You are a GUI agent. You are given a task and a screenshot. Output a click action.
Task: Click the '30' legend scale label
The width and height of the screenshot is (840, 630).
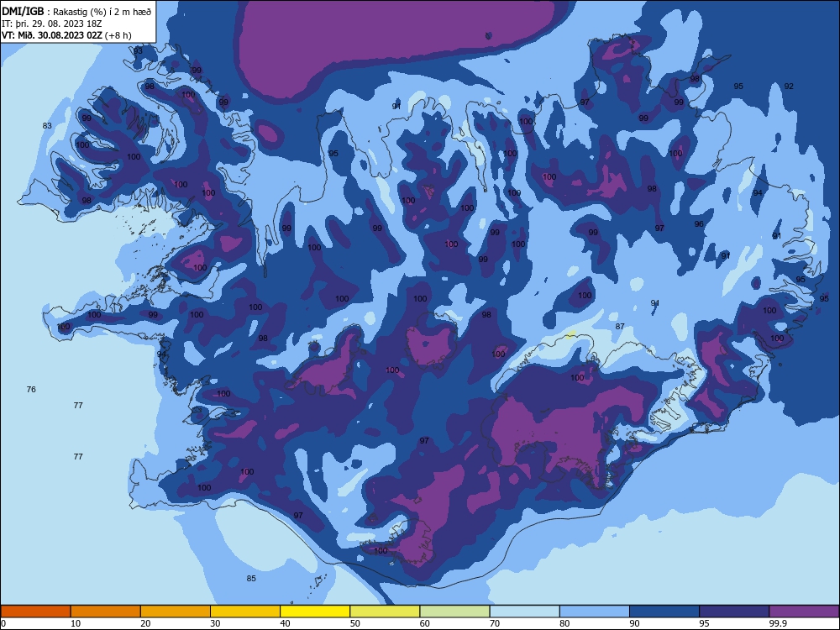tap(215, 623)
